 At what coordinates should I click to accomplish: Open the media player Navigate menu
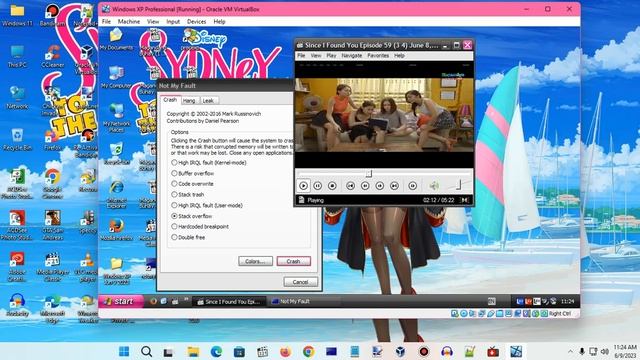[352, 55]
